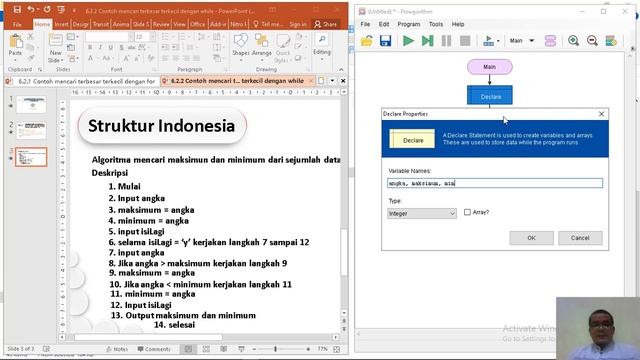Click the PowerPoint zoom slider handle
The image size is (640, 360).
pos(276,349)
